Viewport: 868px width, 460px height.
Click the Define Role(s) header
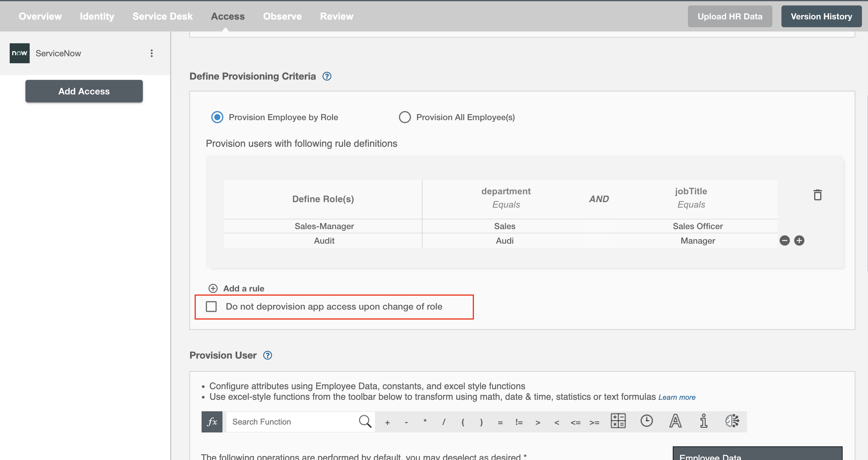(x=323, y=199)
